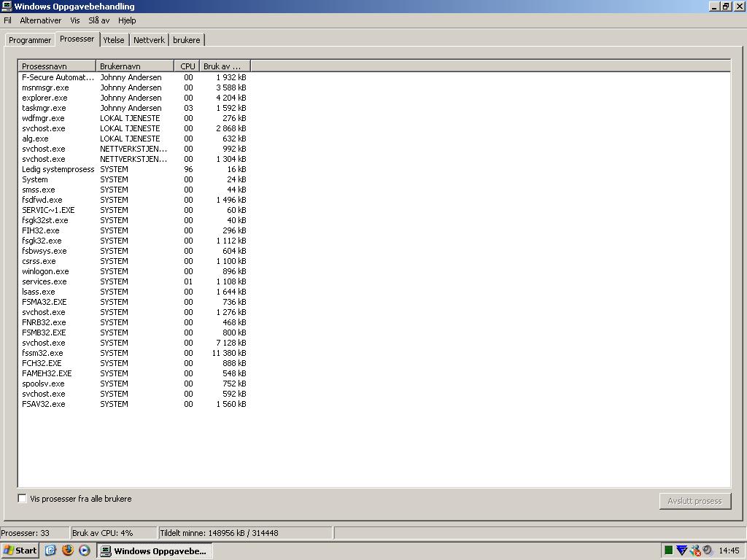This screenshot has height=560, width=747.
Task: Select svchost.exe using 7 128 kB
Action: (134, 343)
